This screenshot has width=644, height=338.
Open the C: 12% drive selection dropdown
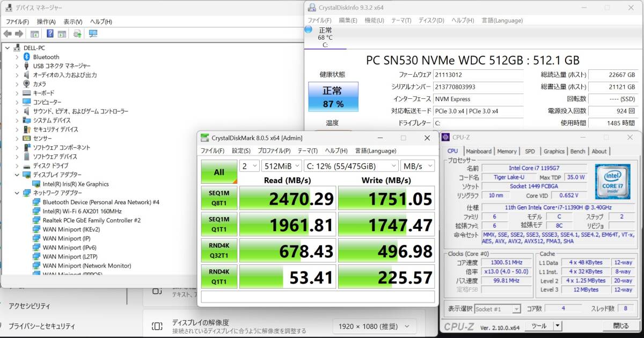click(351, 166)
